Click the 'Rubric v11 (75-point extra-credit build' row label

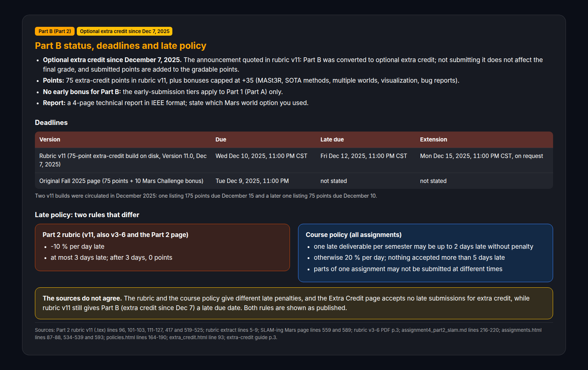point(123,160)
